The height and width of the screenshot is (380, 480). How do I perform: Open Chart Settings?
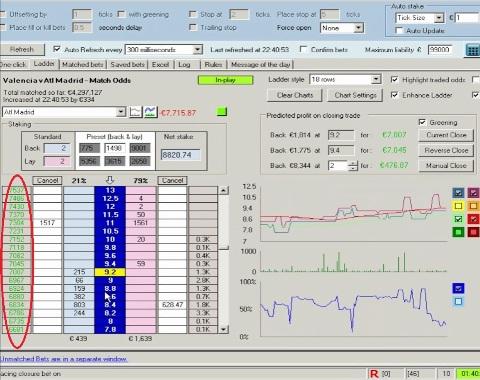[355, 95]
